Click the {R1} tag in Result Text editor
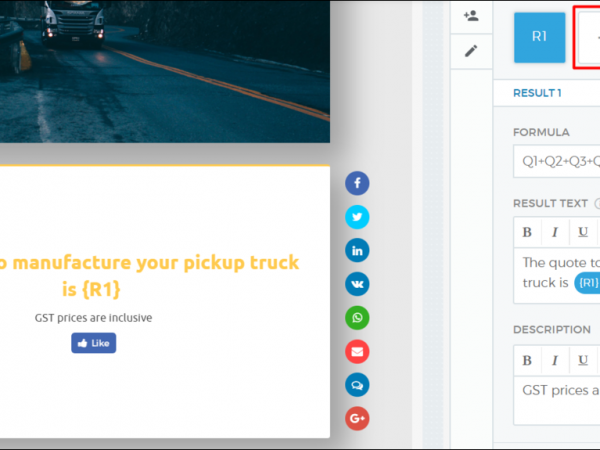This screenshot has width=600, height=450. coord(587,283)
